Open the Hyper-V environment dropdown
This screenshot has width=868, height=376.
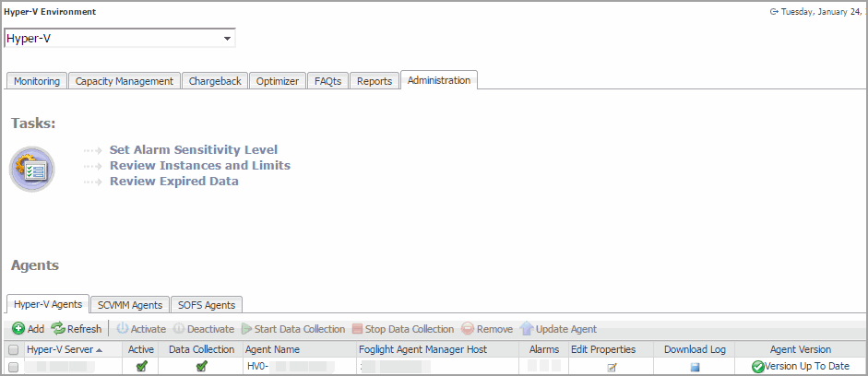(120, 38)
